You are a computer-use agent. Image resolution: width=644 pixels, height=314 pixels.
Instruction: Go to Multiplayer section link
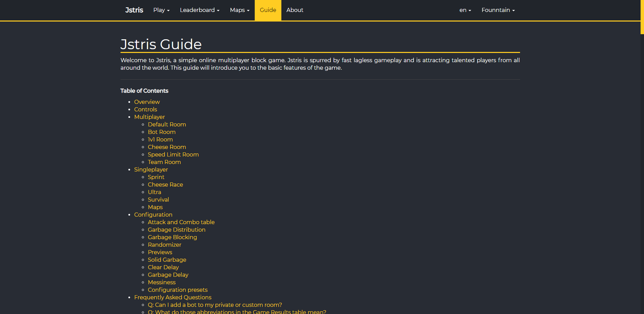tap(150, 117)
